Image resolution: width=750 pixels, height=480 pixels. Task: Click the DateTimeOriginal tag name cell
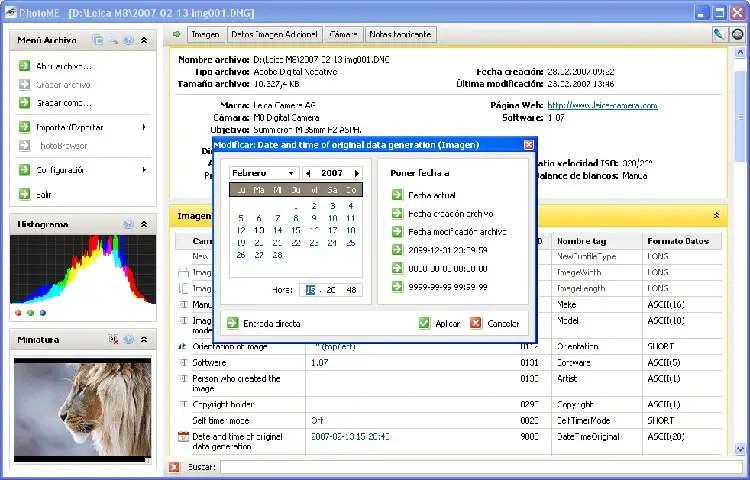(x=588, y=436)
